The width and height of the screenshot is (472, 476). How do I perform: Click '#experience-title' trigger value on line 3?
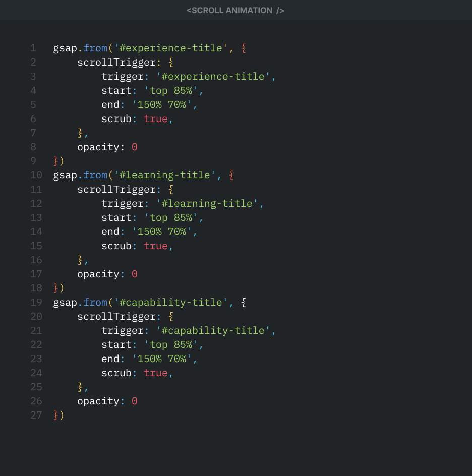point(213,77)
